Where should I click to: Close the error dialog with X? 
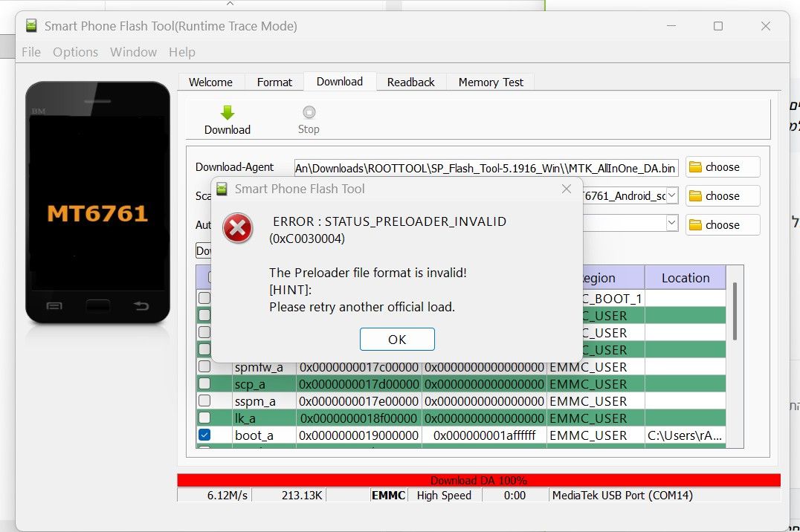pyautogui.click(x=567, y=189)
